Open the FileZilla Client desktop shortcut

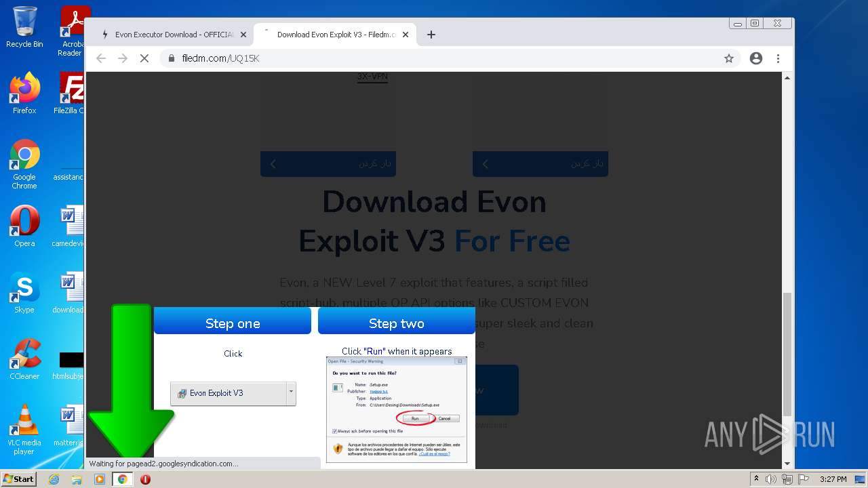pyautogui.click(x=71, y=94)
